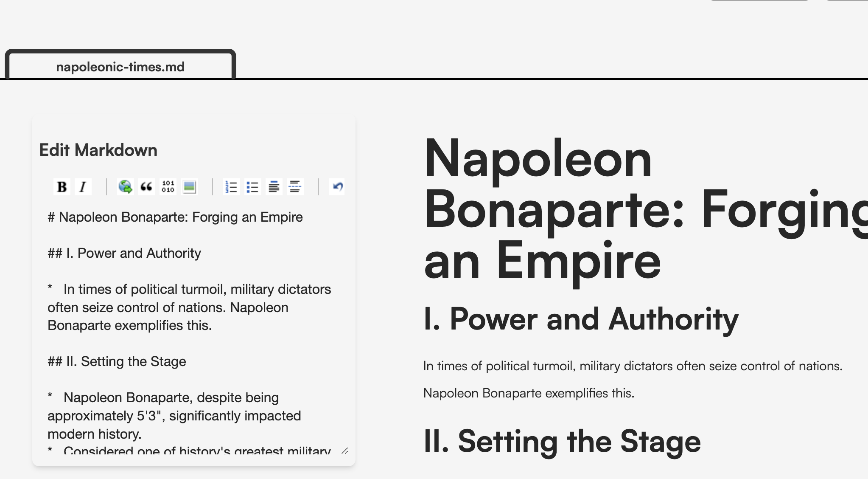
Task: Click the rendered 'I. Power and Authority' heading
Action: (x=581, y=319)
